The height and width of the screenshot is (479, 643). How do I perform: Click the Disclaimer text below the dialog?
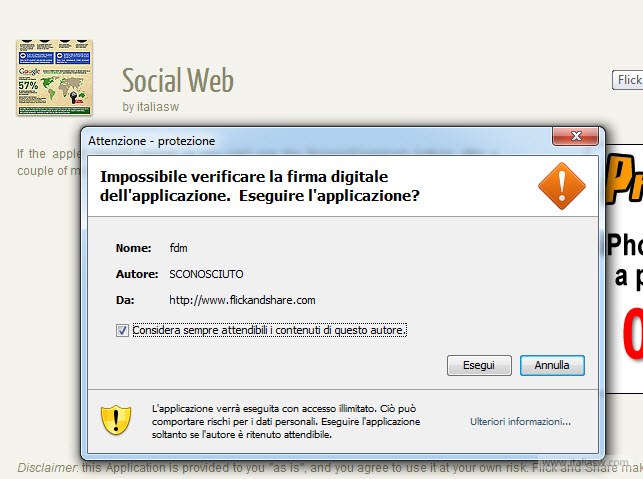coord(330,468)
